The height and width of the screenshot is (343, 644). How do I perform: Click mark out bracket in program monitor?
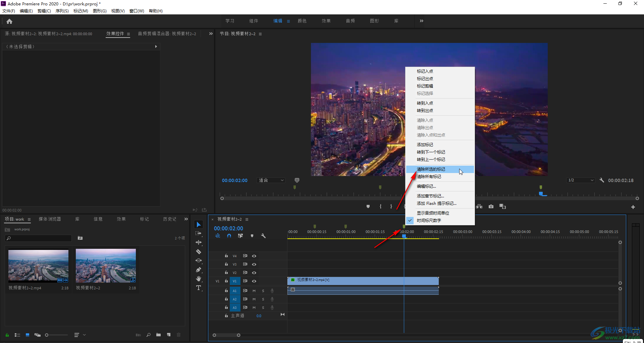(x=391, y=207)
